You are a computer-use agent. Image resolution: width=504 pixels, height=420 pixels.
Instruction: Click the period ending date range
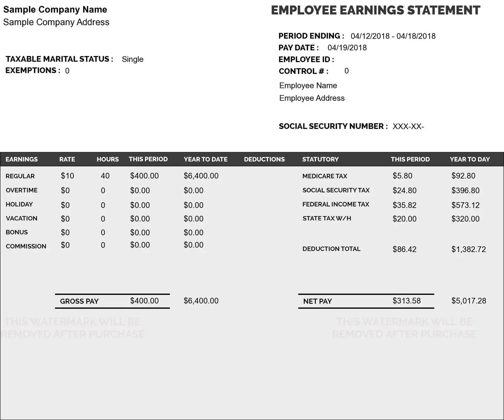(x=393, y=36)
